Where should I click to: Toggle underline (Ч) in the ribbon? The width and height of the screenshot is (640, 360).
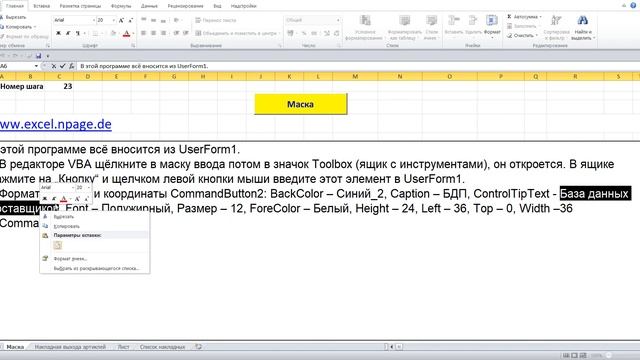point(77,33)
